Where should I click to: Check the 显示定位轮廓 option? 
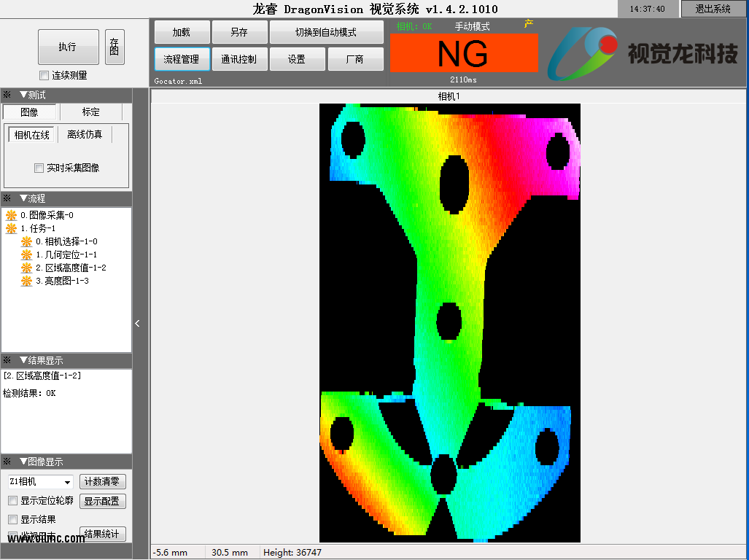point(13,501)
